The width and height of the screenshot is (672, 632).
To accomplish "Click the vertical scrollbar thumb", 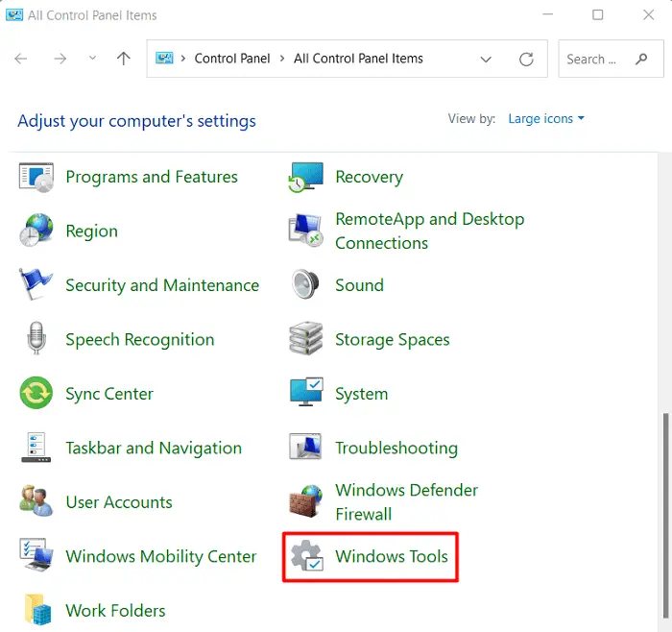I will click(665, 516).
